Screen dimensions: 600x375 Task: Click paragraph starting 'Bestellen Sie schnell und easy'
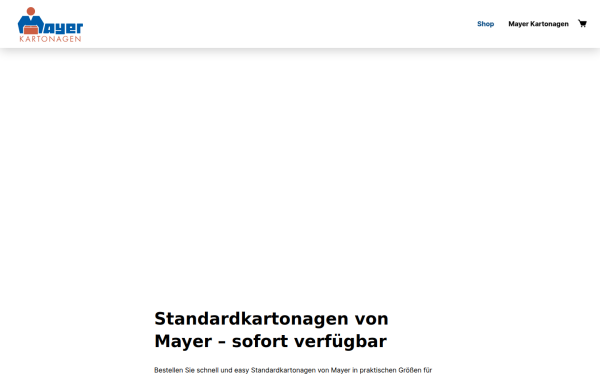(x=293, y=370)
